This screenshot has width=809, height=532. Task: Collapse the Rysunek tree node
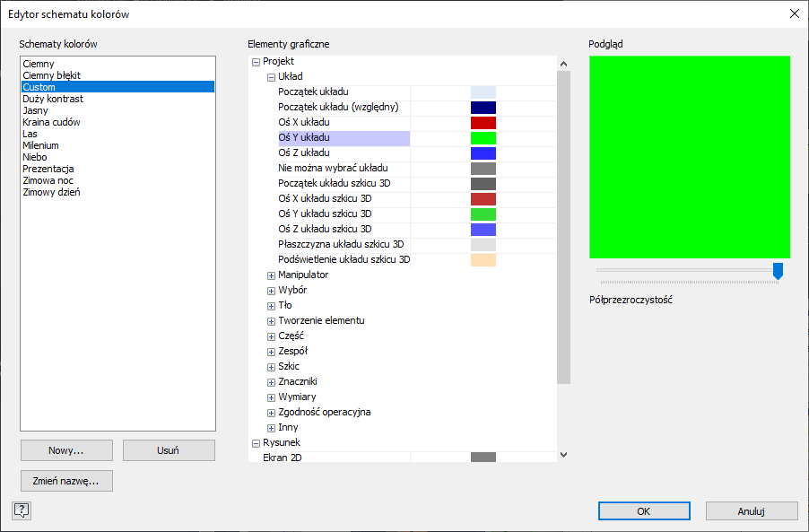(x=256, y=443)
